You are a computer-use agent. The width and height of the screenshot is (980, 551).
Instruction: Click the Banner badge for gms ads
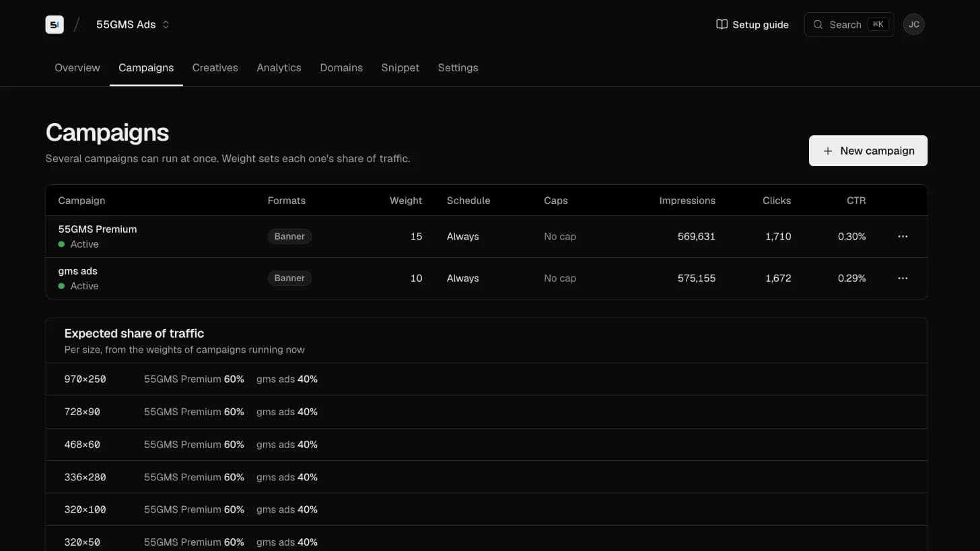(289, 278)
